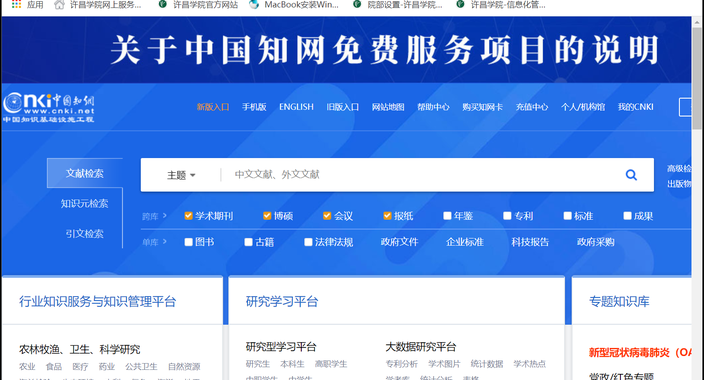Image resolution: width=704 pixels, height=380 pixels.
Task: Open 农林牧渔、卫生、科学研究 heading
Action: (x=79, y=349)
